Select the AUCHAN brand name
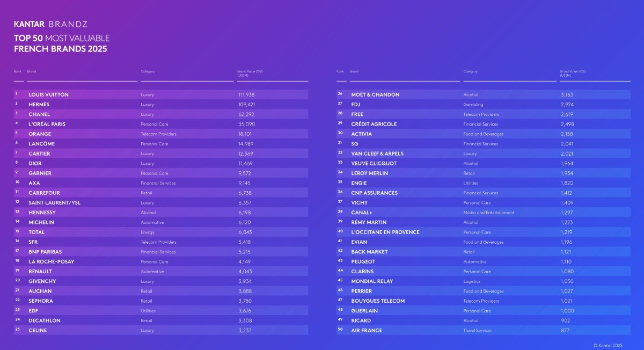 pyautogui.click(x=40, y=291)
